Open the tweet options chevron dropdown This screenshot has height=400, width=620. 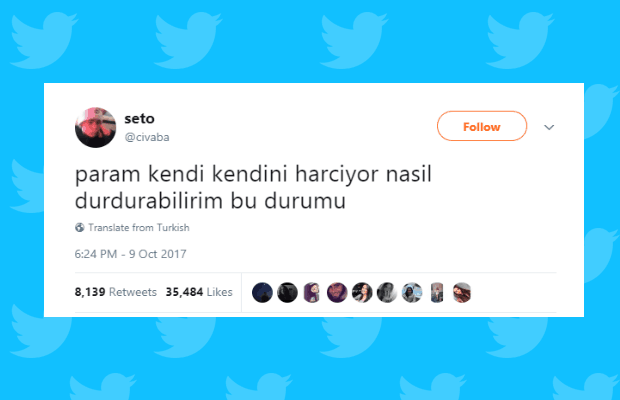click(549, 127)
